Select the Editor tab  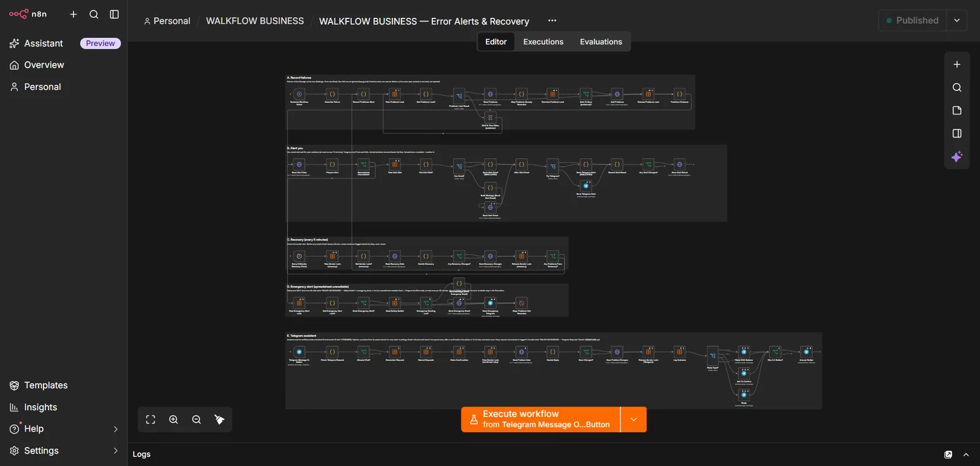tap(496, 42)
